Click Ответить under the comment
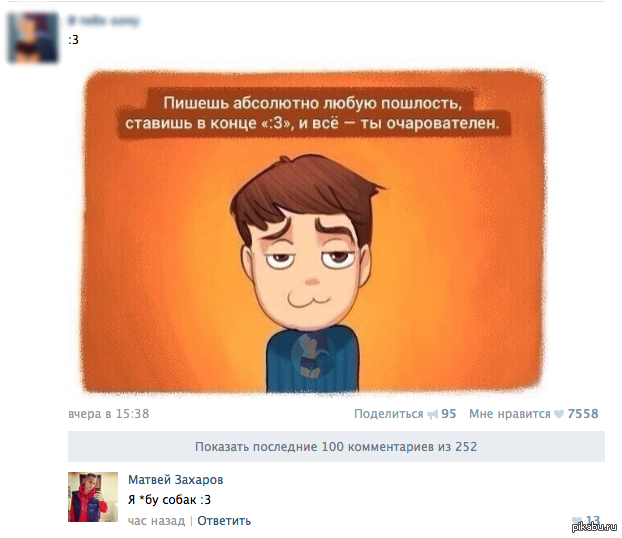Image resolution: width=622 pixels, height=538 pixels. click(x=224, y=521)
